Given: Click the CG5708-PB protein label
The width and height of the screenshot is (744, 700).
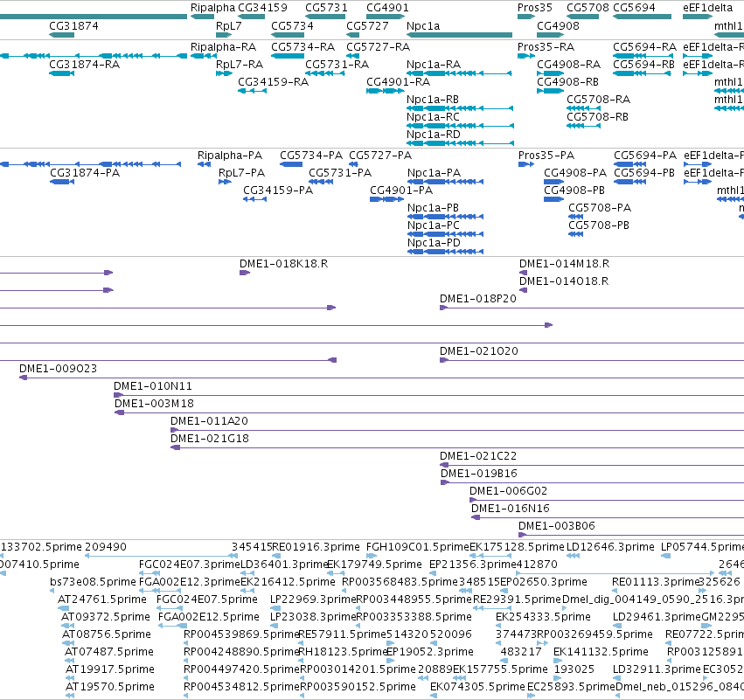Looking at the screenshot, I should click(x=599, y=225).
